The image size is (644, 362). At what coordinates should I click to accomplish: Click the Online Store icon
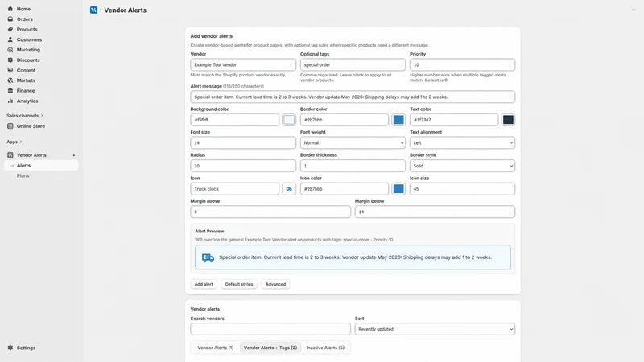pyautogui.click(x=10, y=126)
